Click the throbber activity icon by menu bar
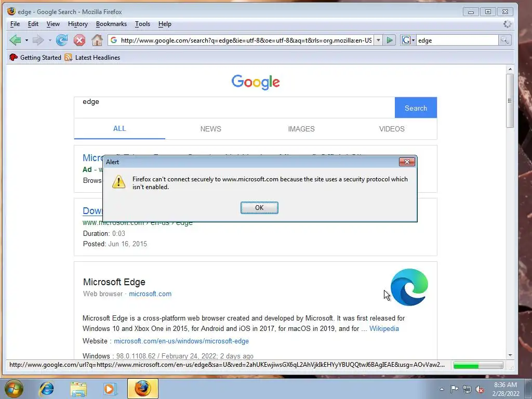This screenshot has height=399, width=532. click(x=507, y=24)
